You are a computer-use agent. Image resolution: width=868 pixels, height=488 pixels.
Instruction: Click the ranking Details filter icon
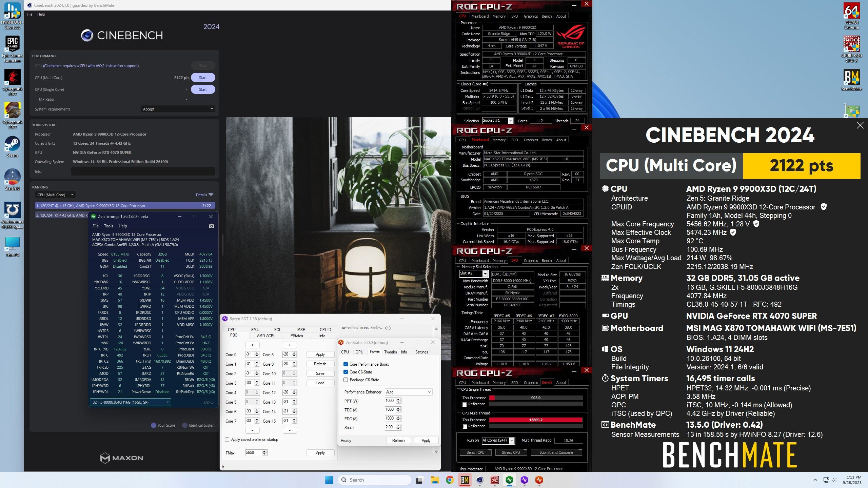point(211,195)
